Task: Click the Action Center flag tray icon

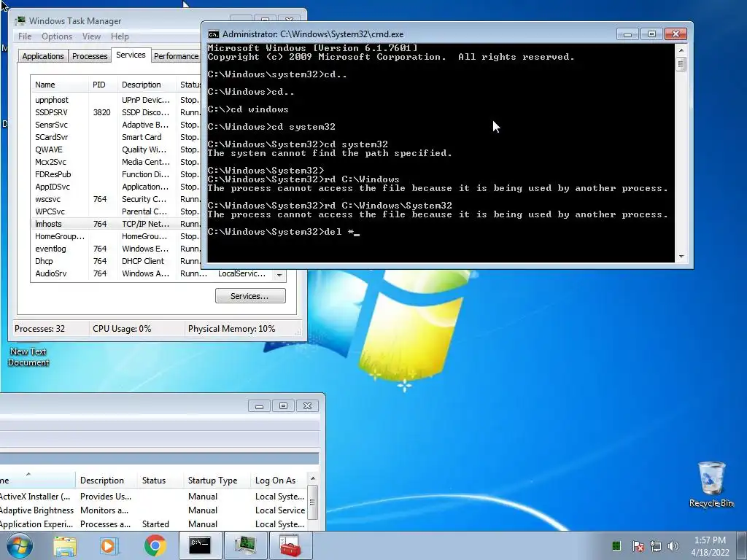Action: [x=638, y=546]
